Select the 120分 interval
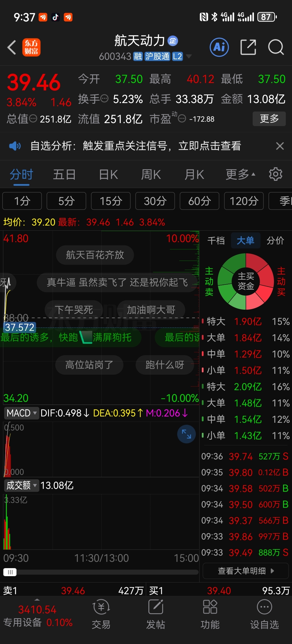The width and height of the screenshot is (292, 644). (x=244, y=201)
